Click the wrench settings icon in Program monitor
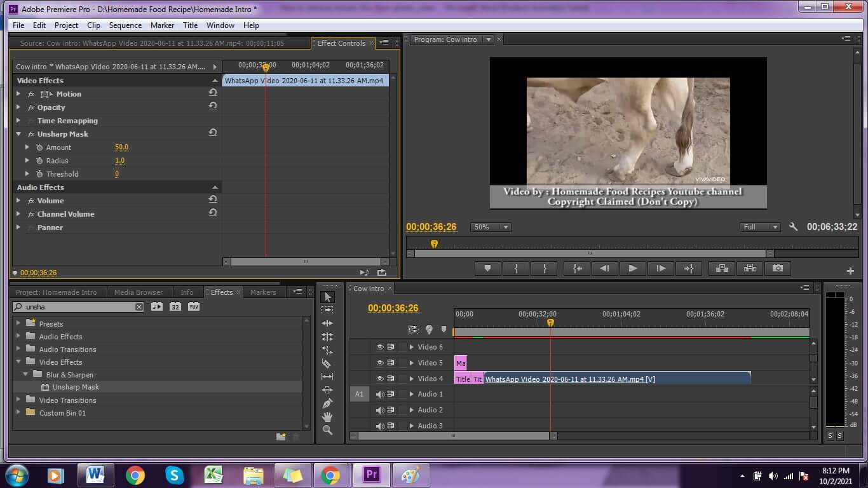 [793, 227]
